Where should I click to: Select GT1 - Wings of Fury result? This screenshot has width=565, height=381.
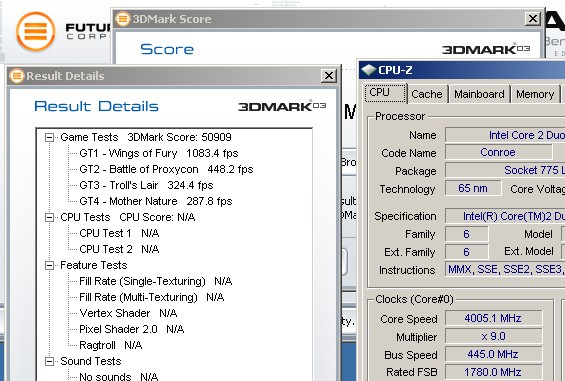coord(159,153)
